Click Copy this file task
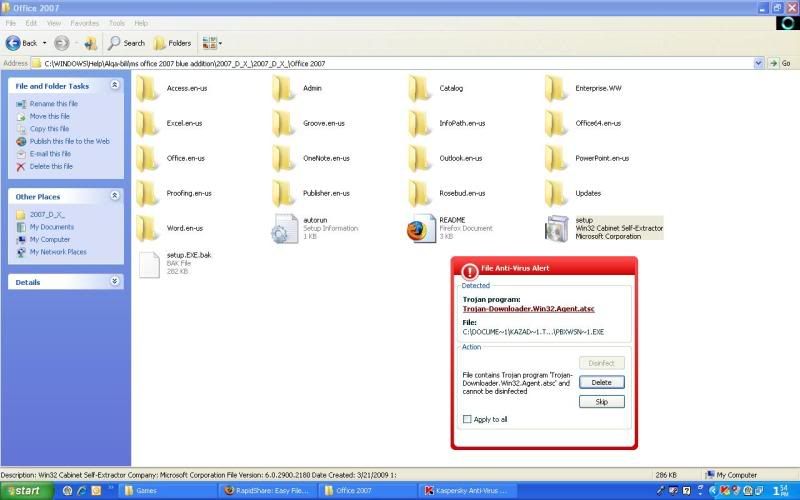The height and width of the screenshot is (500, 800). pyautogui.click(x=49, y=129)
